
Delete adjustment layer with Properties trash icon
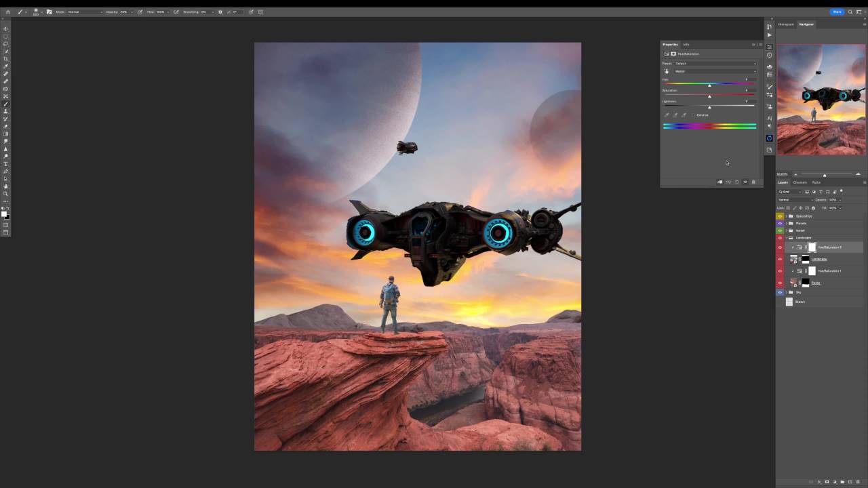tap(753, 182)
